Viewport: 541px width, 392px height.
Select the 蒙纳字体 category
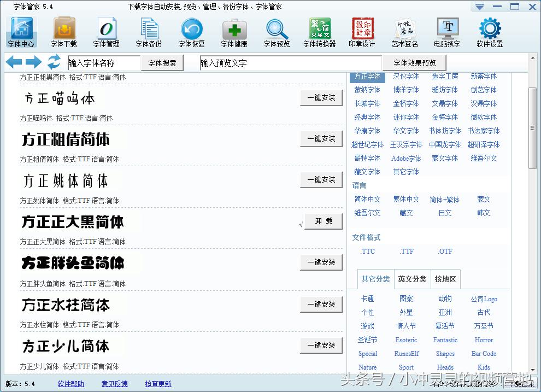pos(367,90)
